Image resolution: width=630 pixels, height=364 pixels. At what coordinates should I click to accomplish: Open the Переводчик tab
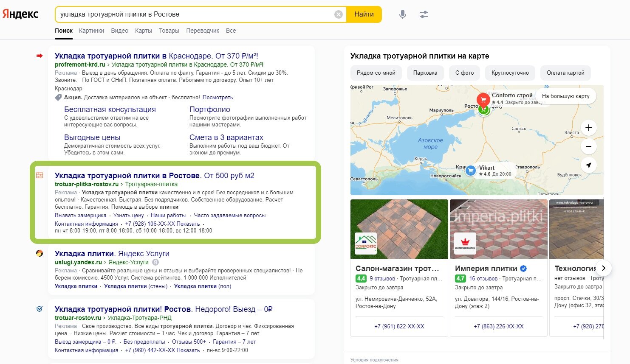coord(203,31)
